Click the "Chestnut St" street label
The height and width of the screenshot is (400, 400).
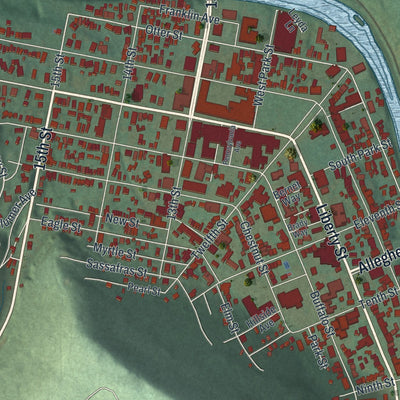(254, 248)
